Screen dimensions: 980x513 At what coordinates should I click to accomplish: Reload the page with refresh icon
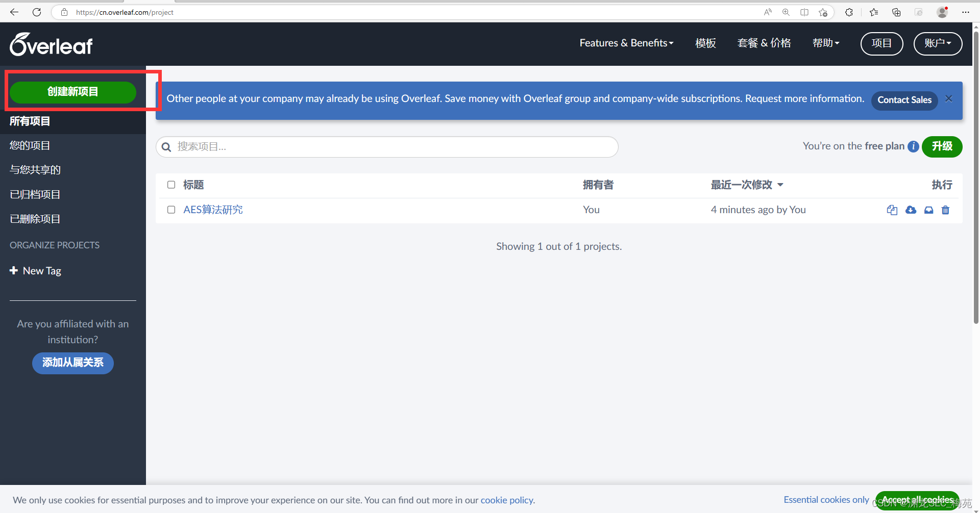(37, 12)
